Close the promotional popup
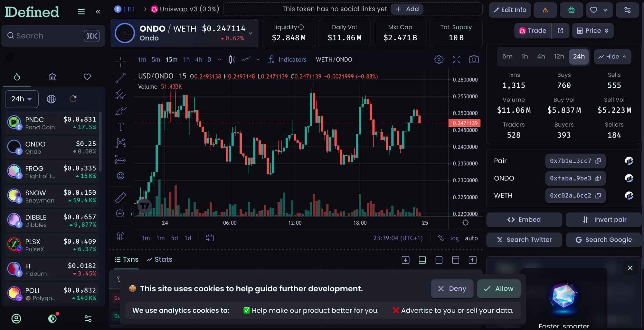 point(630,268)
